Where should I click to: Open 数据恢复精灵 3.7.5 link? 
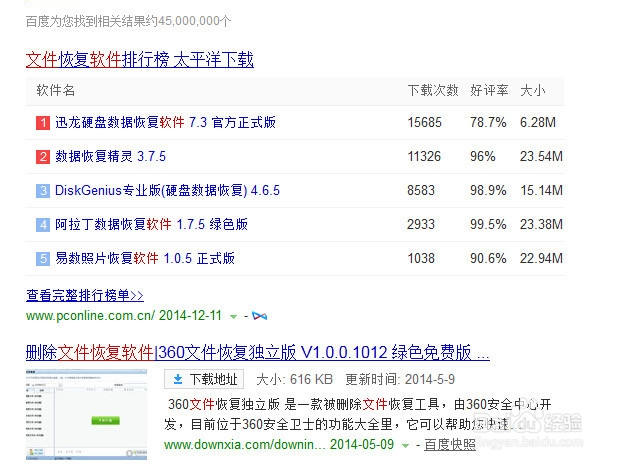coord(110,157)
